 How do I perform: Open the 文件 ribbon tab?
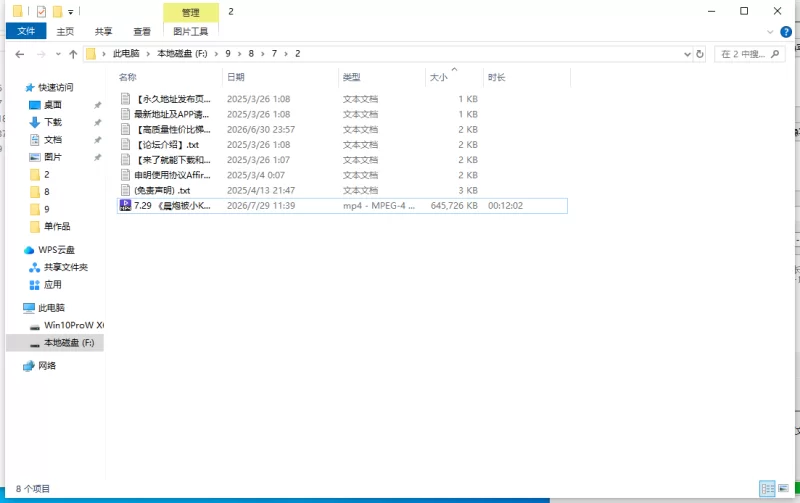pyautogui.click(x=26, y=31)
